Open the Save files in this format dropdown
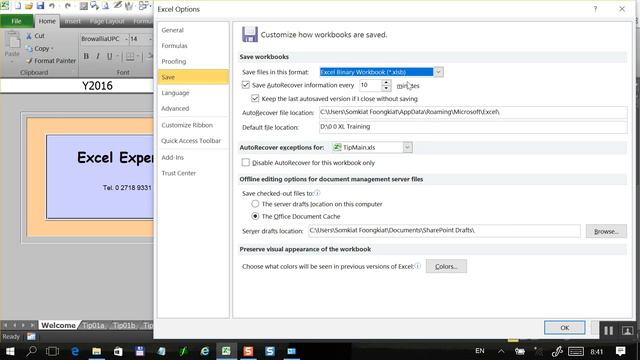 click(438, 72)
